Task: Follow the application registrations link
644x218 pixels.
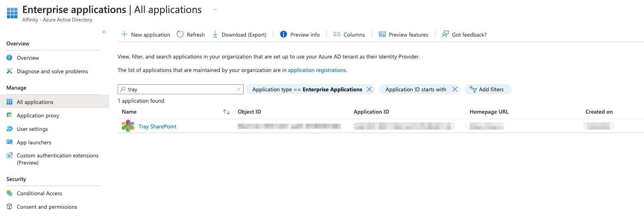Action: click(317, 70)
